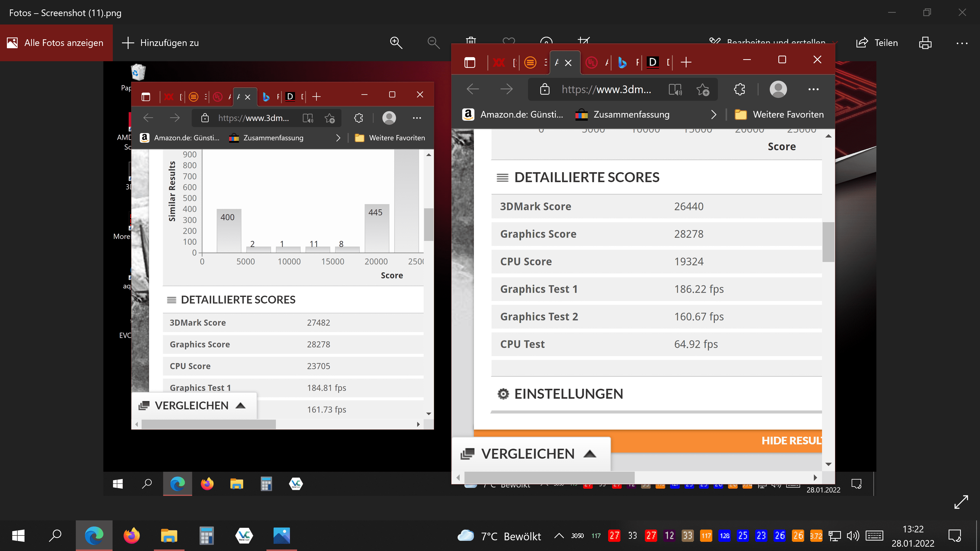Open the Amazon.de favorite bookmark
Image resolution: width=980 pixels, height=551 pixels.
pos(513,115)
